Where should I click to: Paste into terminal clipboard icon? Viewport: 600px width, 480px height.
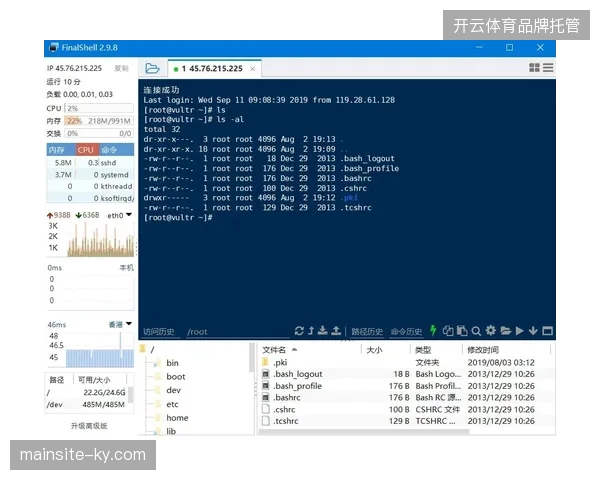[x=462, y=331]
